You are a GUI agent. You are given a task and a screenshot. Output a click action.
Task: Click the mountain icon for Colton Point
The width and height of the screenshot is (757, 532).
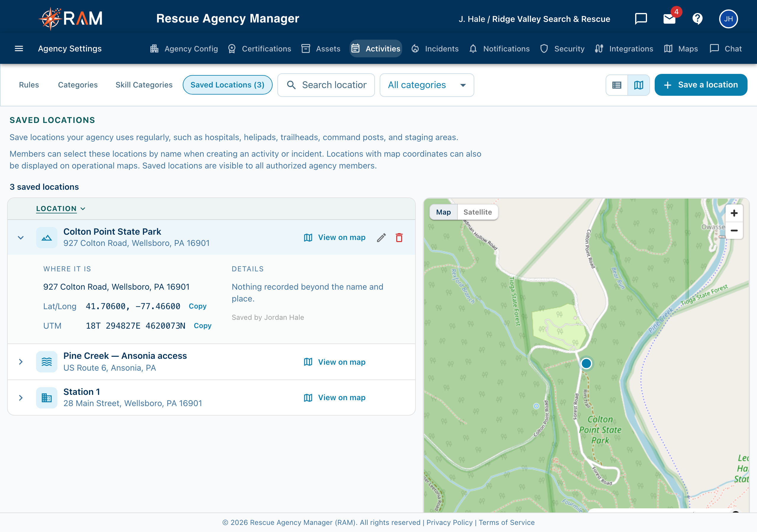click(46, 238)
